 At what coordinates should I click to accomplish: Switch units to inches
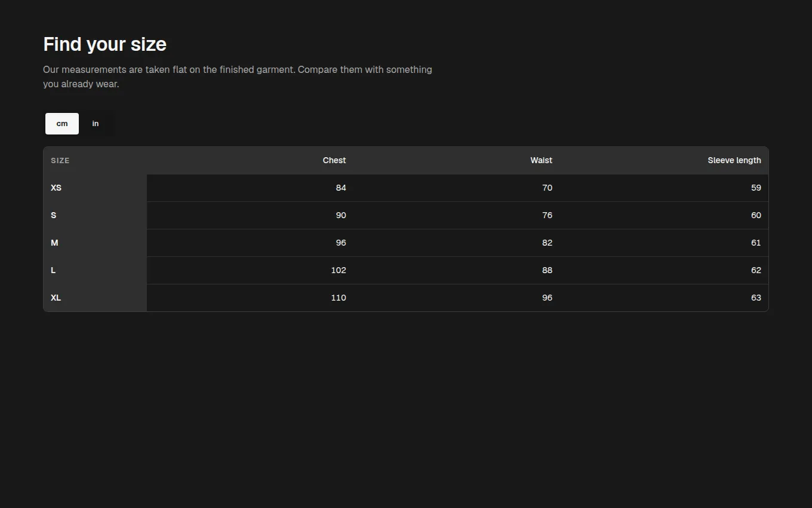coord(96,124)
